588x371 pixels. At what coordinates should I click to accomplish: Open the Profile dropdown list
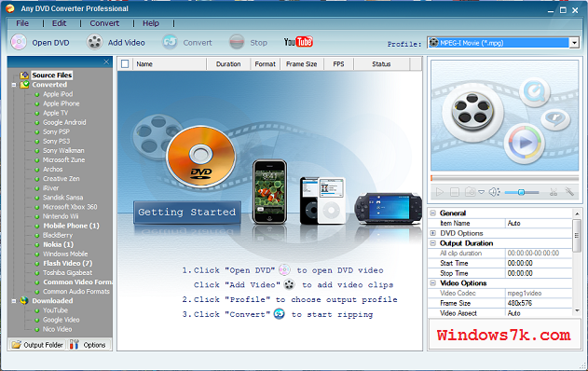574,43
